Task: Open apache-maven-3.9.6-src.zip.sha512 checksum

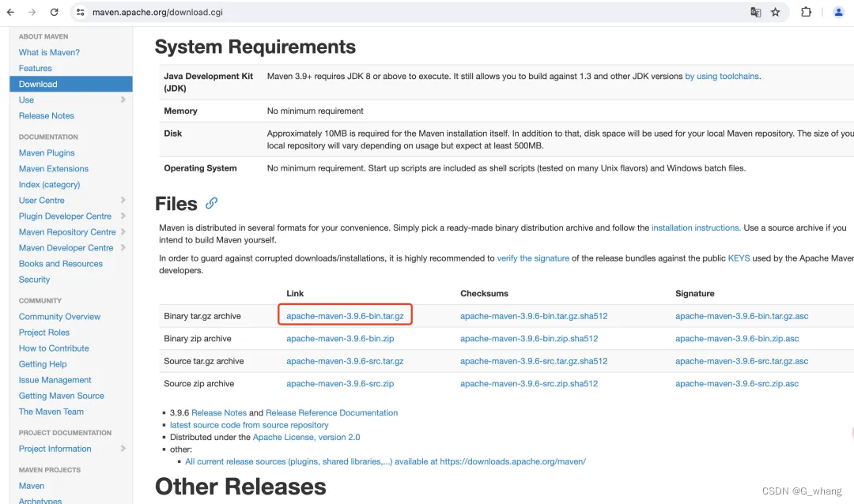Action: click(529, 383)
